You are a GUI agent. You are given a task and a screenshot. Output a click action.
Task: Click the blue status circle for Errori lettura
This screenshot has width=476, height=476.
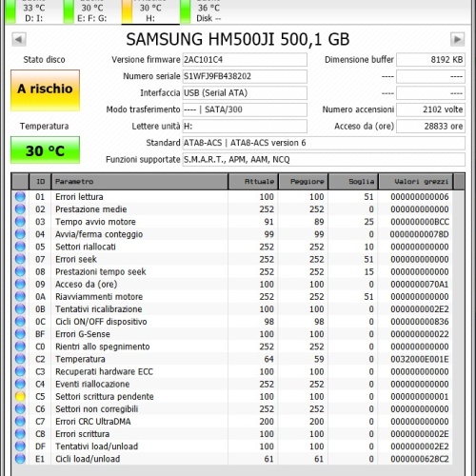coord(20,197)
